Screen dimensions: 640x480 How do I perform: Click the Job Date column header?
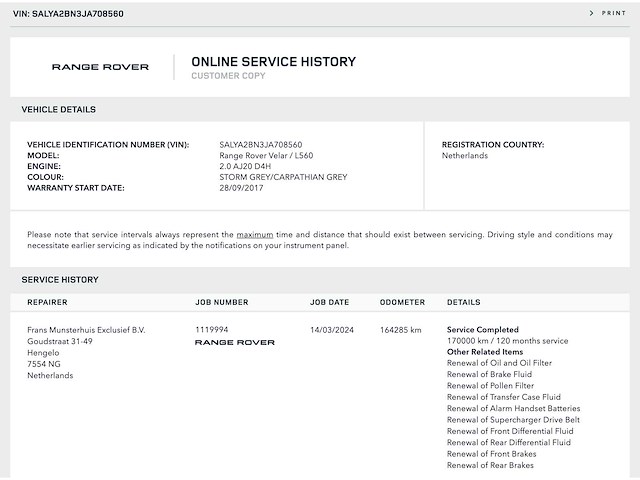coord(330,302)
